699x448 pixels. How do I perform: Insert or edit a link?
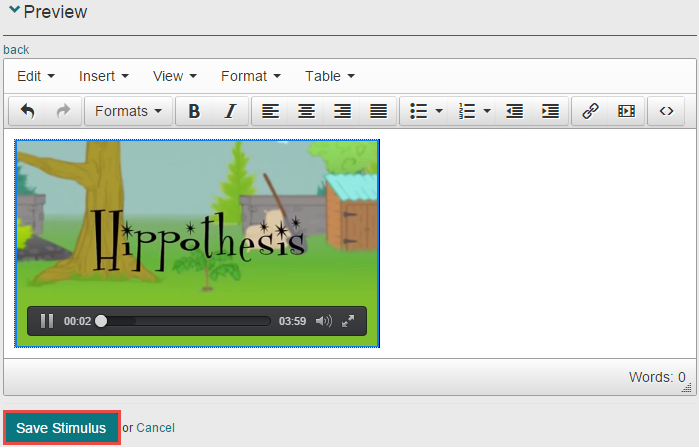590,111
